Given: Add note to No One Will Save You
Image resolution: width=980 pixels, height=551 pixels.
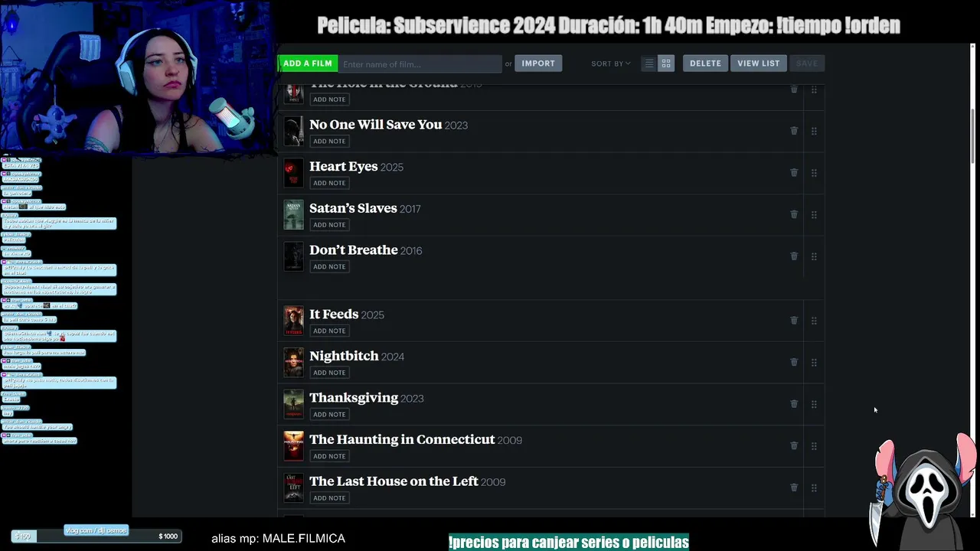Looking at the screenshot, I should coord(329,141).
